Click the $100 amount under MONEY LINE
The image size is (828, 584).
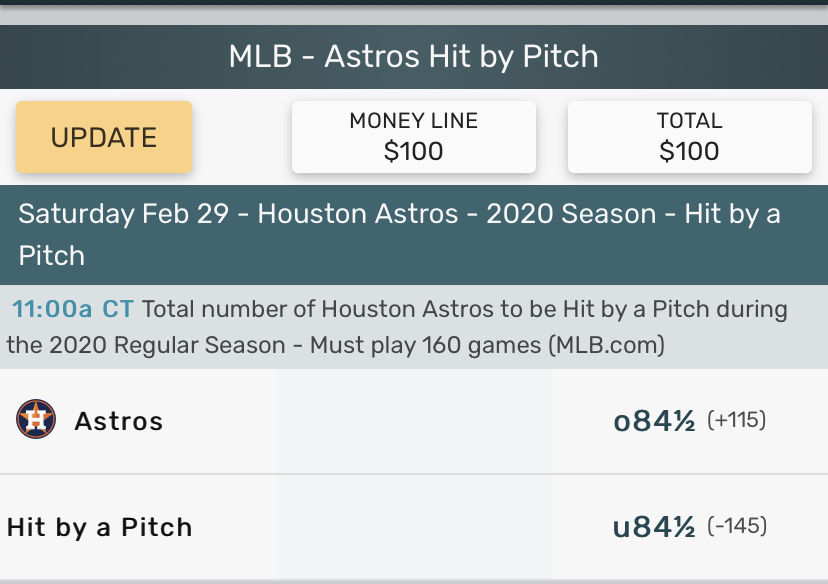pyautogui.click(x=413, y=152)
